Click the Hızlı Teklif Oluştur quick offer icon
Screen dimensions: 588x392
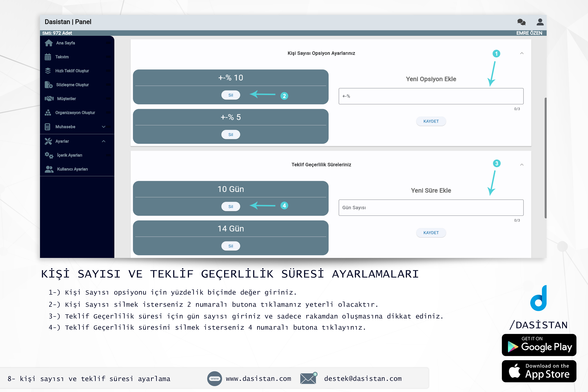47,70
